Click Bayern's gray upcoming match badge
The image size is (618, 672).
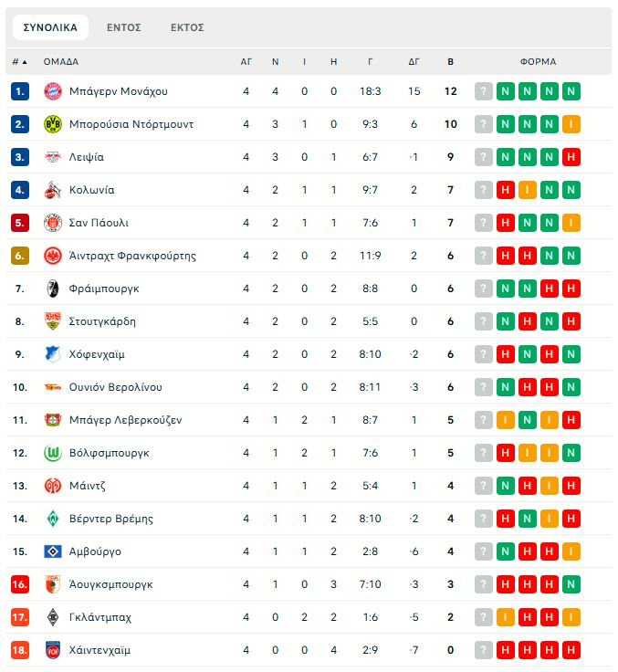[484, 91]
